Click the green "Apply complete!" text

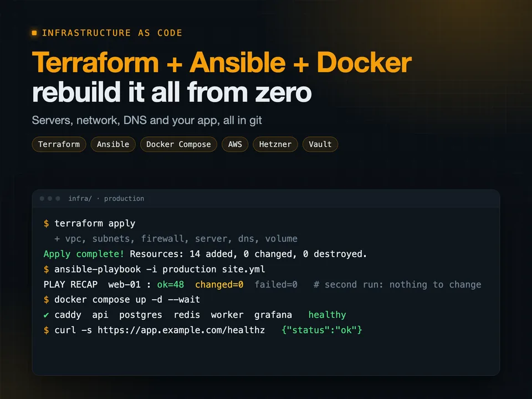84,254
